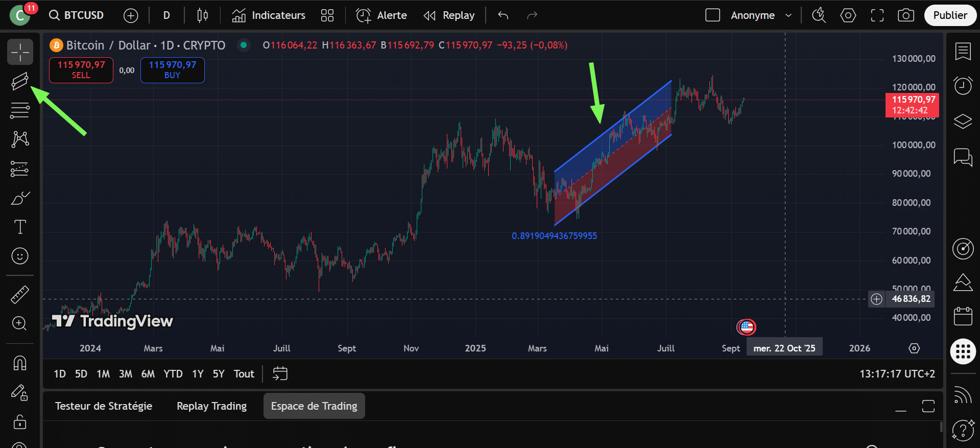Select the parallel channel drawing tool
This screenshot has height=448, width=980.
pyautogui.click(x=20, y=81)
